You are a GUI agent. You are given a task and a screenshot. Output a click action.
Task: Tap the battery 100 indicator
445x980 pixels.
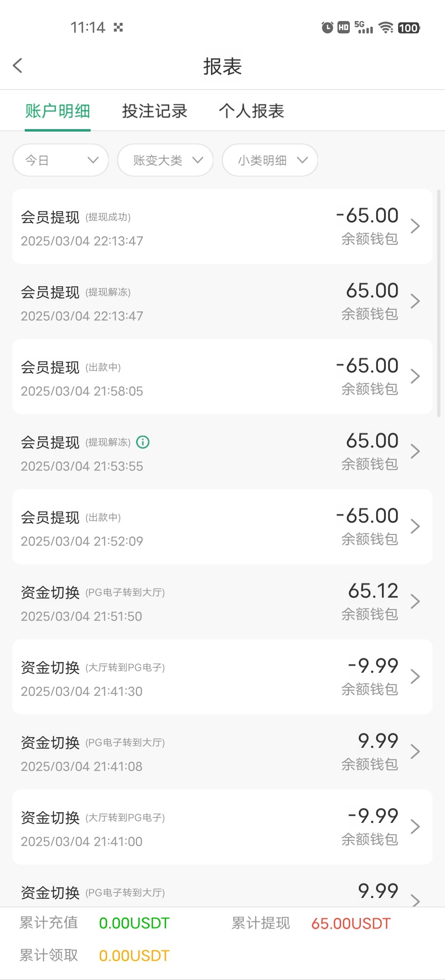click(x=409, y=28)
